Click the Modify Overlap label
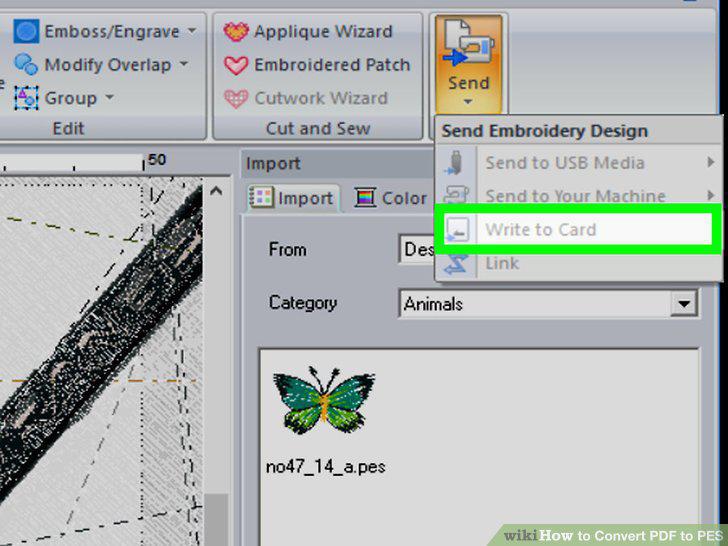The image size is (728, 546). tap(108, 65)
